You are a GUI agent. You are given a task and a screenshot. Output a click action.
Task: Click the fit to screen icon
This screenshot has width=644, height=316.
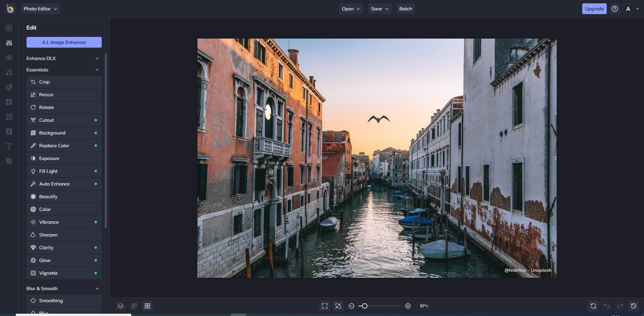tap(325, 306)
